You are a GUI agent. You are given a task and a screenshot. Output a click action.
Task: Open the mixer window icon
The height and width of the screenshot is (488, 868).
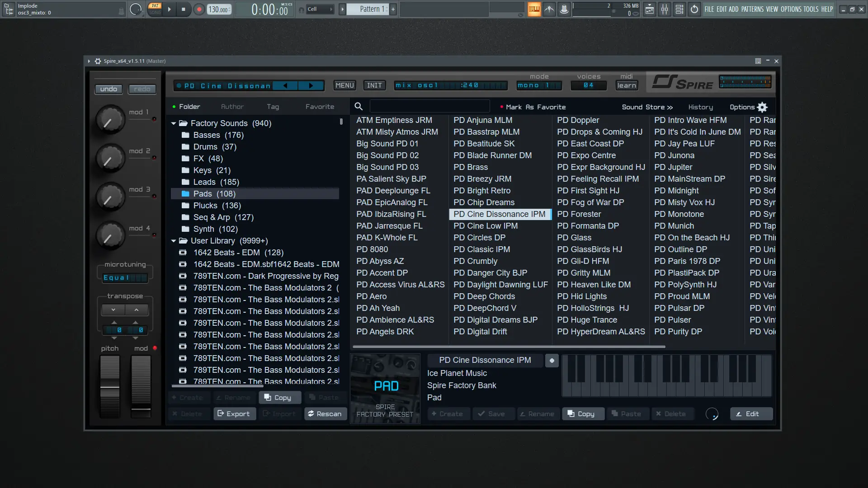tap(665, 9)
